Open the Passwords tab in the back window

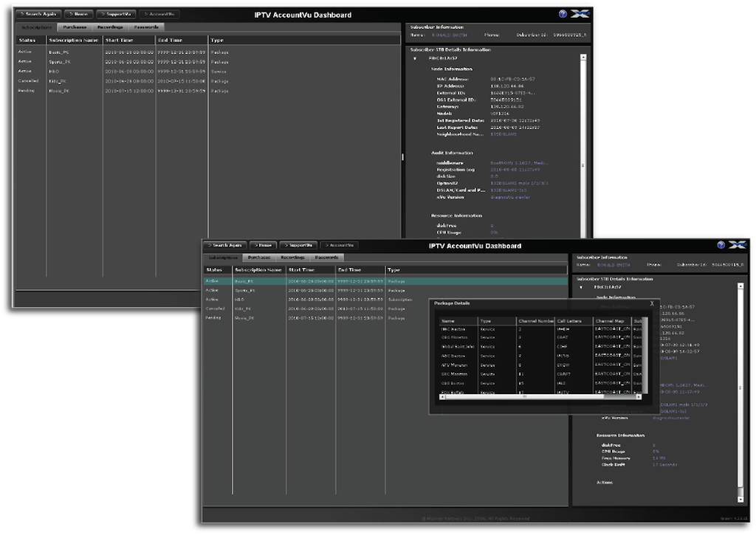pos(145,27)
